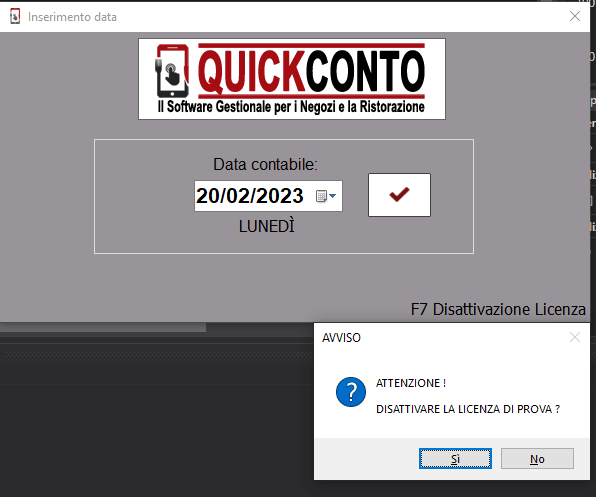Click the smartphone graphic in the QuickConto logo

172,71
